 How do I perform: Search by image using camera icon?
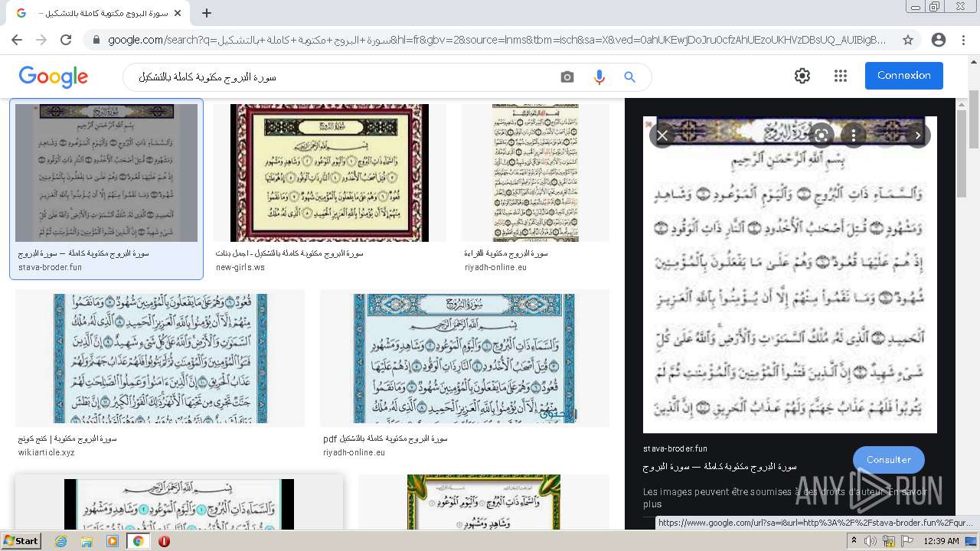[567, 77]
